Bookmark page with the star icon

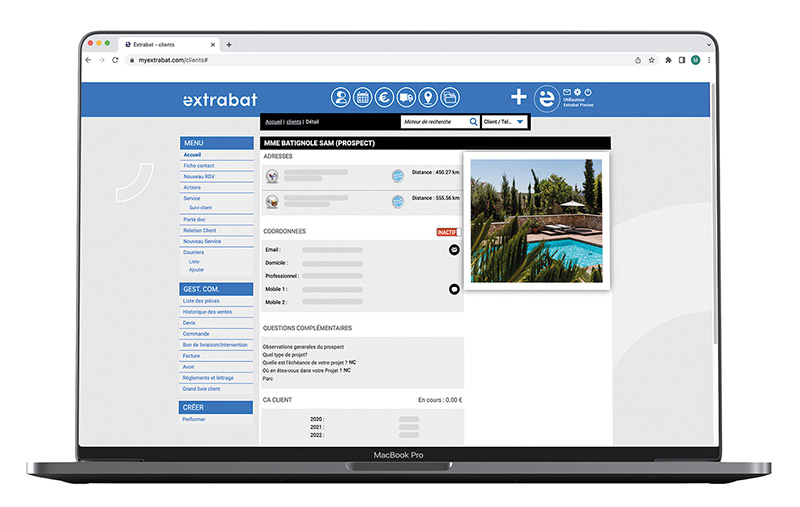652,60
